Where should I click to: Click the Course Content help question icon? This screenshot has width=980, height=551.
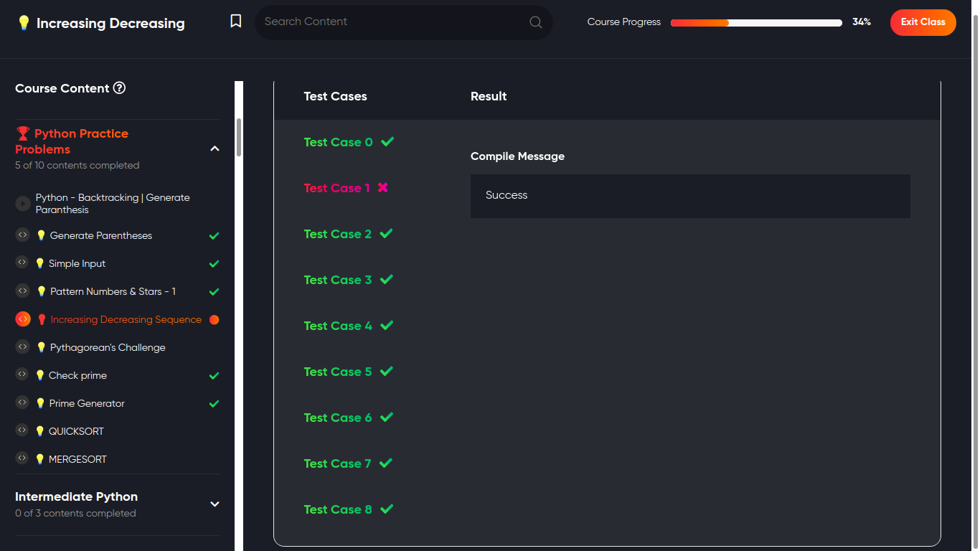(120, 88)
